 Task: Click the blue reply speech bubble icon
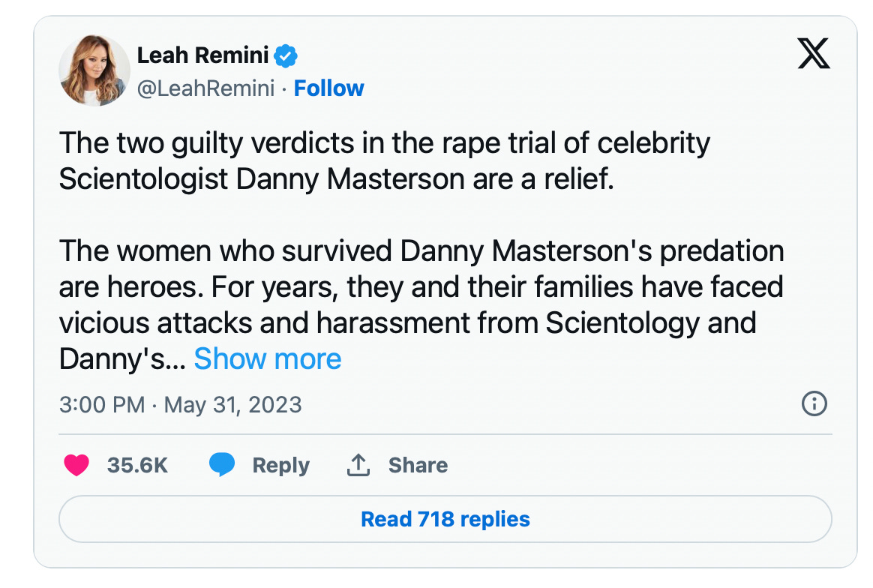[x=221, y=465]
